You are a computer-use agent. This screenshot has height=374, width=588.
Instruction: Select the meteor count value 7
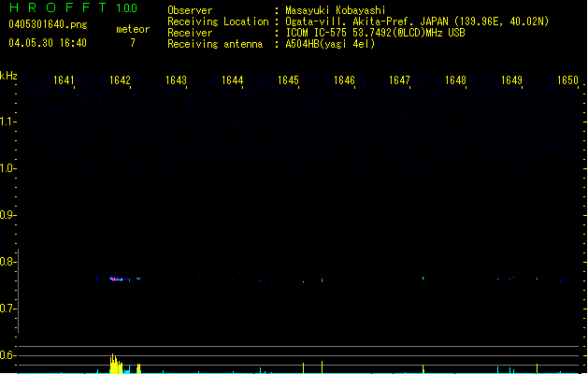point(133,43)
